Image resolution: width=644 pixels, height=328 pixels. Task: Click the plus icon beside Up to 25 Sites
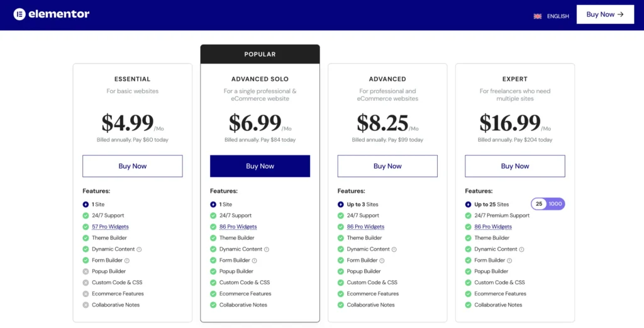(x=468, y=204)
